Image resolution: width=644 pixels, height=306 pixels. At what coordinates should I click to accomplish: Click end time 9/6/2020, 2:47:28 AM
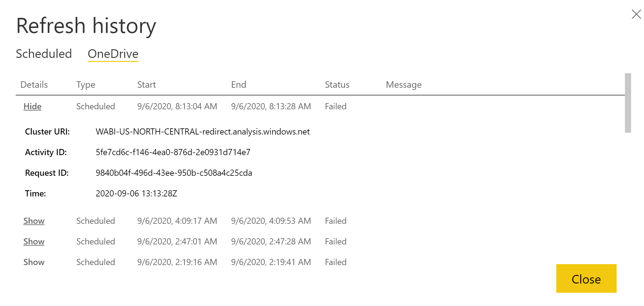pyautogui.click(x=271, y=242)
